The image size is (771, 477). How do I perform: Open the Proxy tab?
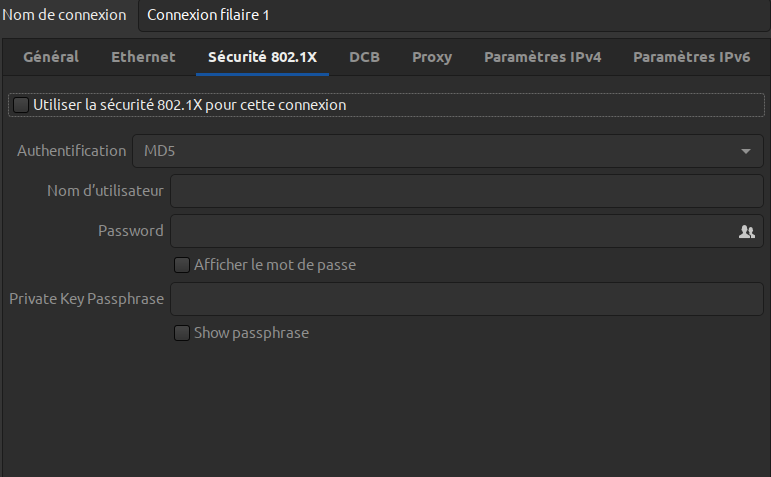pos(432,57)
